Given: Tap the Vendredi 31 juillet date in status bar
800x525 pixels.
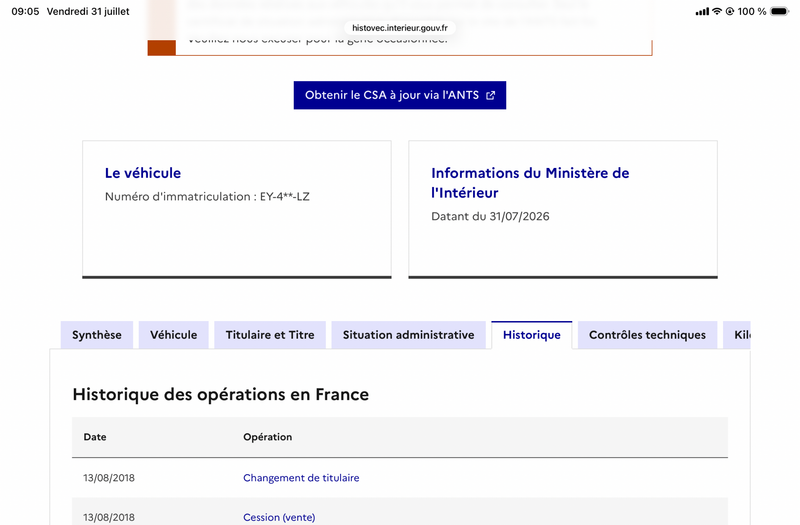Looking at the screenshot, I should tap(88, 11).
